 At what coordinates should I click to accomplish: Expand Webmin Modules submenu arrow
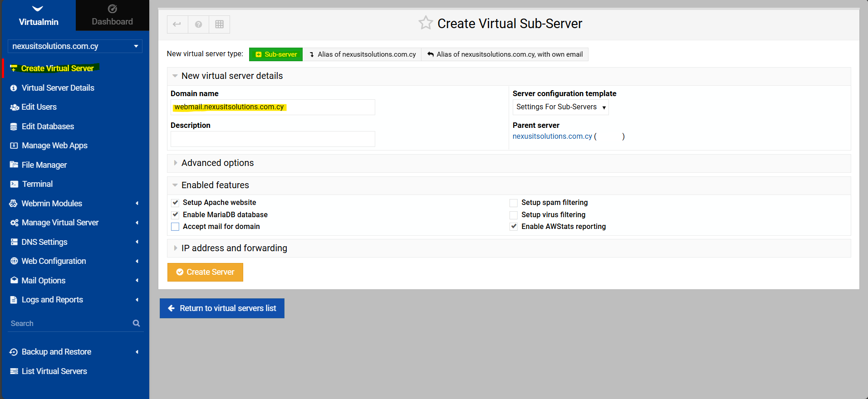click(x=137, y=204)
